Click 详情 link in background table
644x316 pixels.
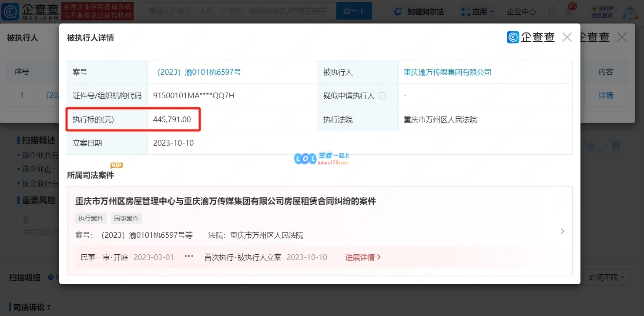coord(606,95)
